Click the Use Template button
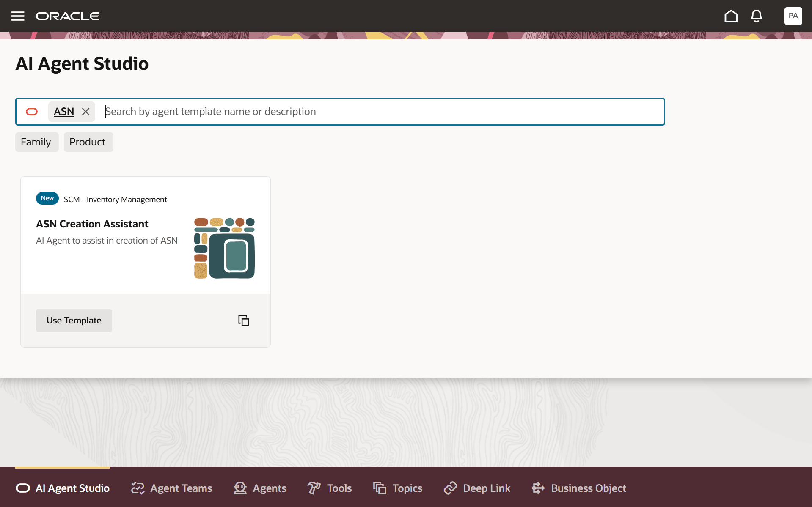812x507 pixels. [74, 321]
